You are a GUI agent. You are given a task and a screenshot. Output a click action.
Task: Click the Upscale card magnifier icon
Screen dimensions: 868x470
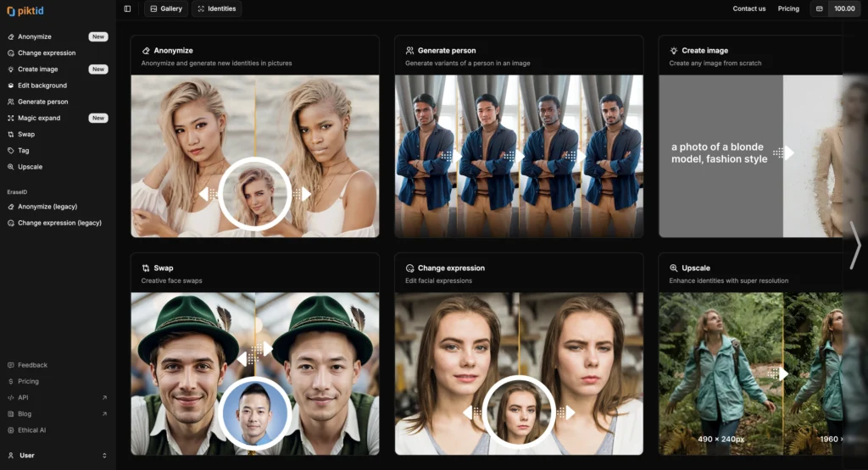(674, 268)
